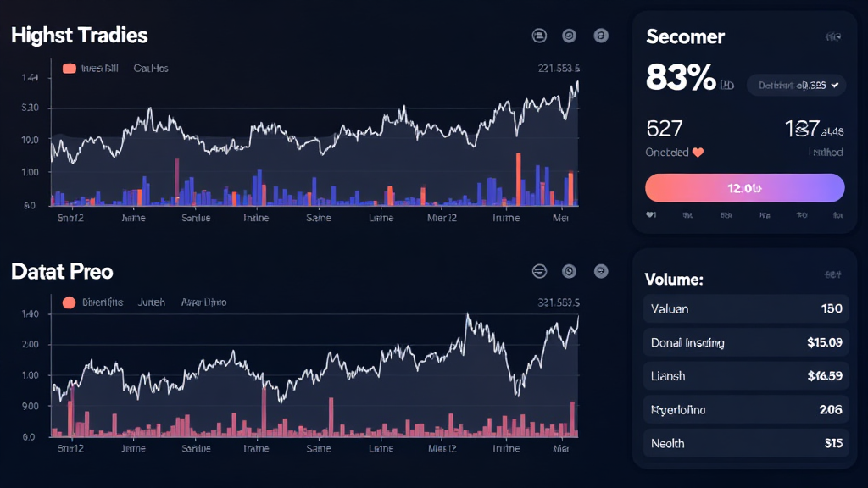
Task: Click the arrow circle icon beside Datat Preo tools
Action: pos(601,271)
